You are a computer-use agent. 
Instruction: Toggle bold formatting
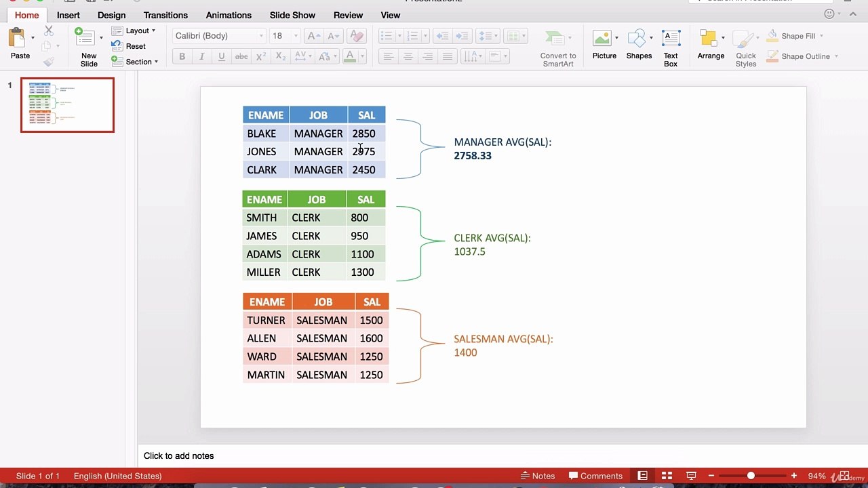coord(182,57)
